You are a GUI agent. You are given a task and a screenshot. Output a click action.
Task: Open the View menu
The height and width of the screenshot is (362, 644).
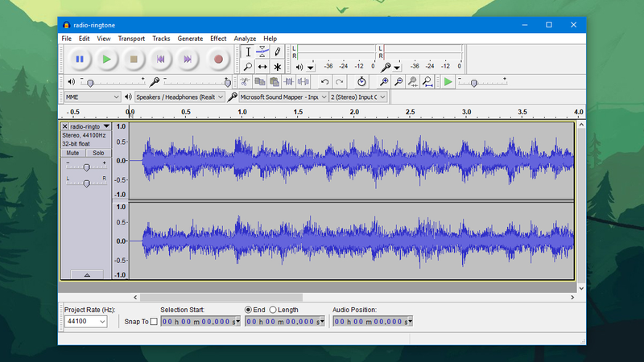pyautogui.click(x=104, y=39)
